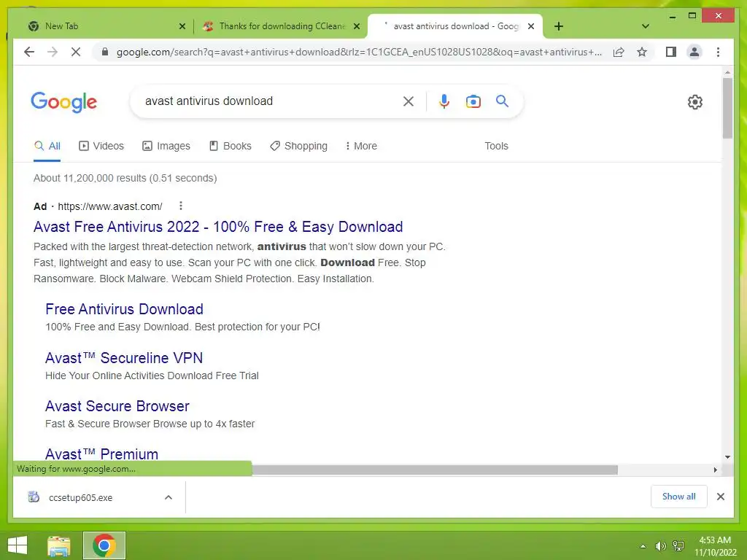Viewport: 747px width, 560px height.
Task: Stop loading the page
Action: pyautogui.click(x=76, y=52)
